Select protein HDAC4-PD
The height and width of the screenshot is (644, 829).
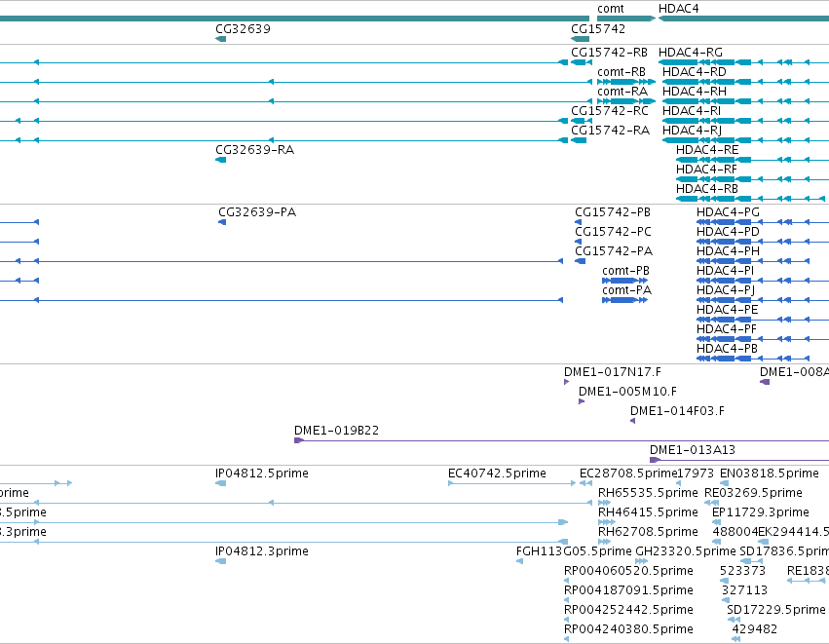[x=728, y=232]
